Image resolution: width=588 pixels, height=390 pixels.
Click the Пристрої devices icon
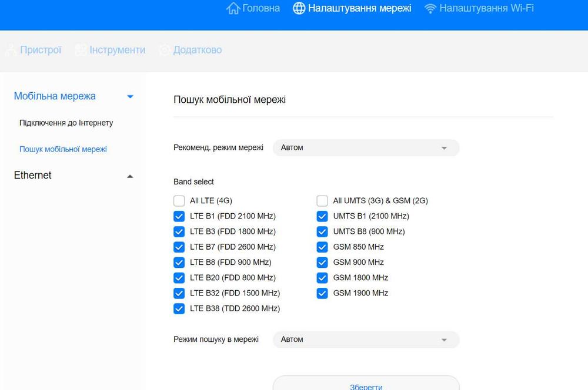coord(11,50)
